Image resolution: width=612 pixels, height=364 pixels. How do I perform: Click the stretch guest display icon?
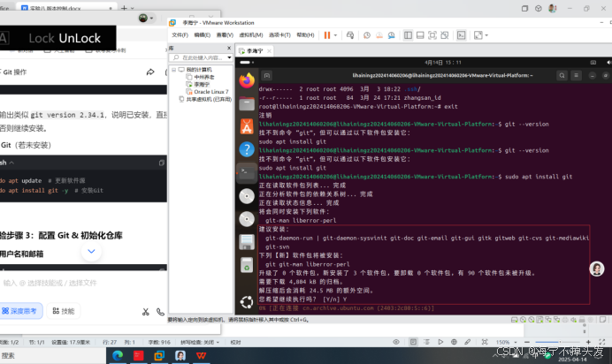point(478,35)
